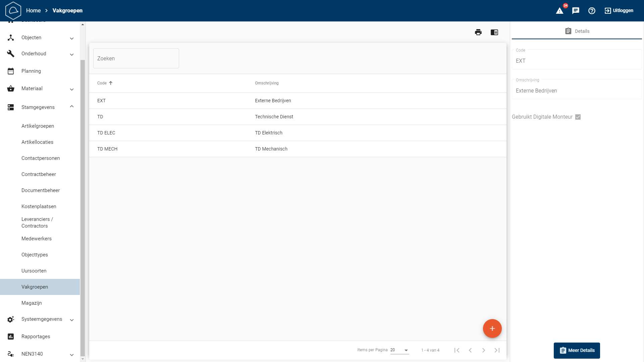Click the print icon above the table
The width and height of the screenshot is (644, 362).
tap(478, 32)
